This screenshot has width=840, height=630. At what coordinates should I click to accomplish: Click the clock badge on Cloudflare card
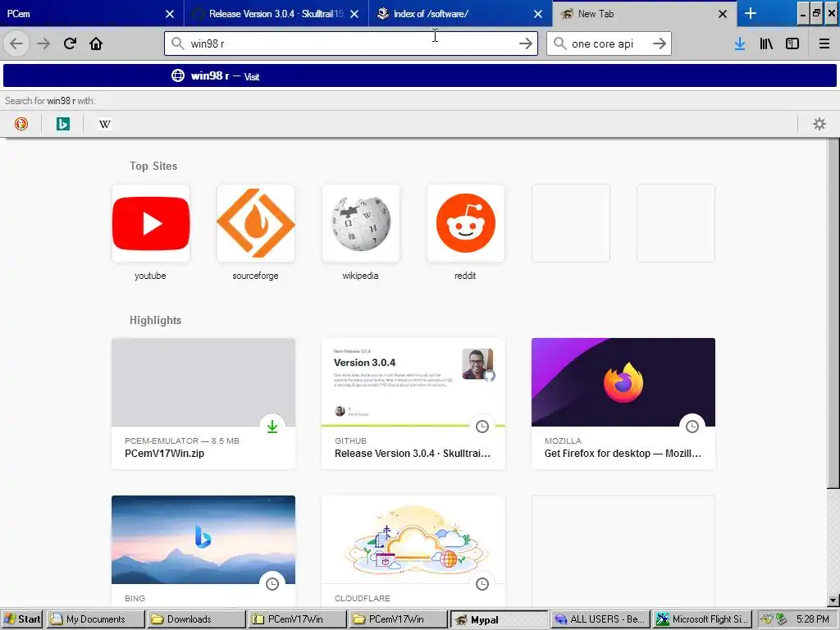pos(482,584)
